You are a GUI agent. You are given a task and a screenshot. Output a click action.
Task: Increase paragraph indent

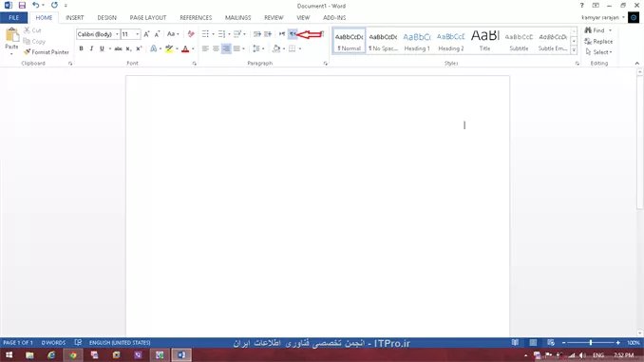coord(268,34)
